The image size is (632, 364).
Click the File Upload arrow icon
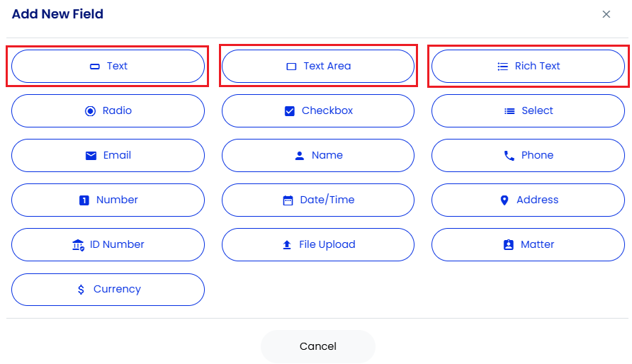[x=287, y=245]
